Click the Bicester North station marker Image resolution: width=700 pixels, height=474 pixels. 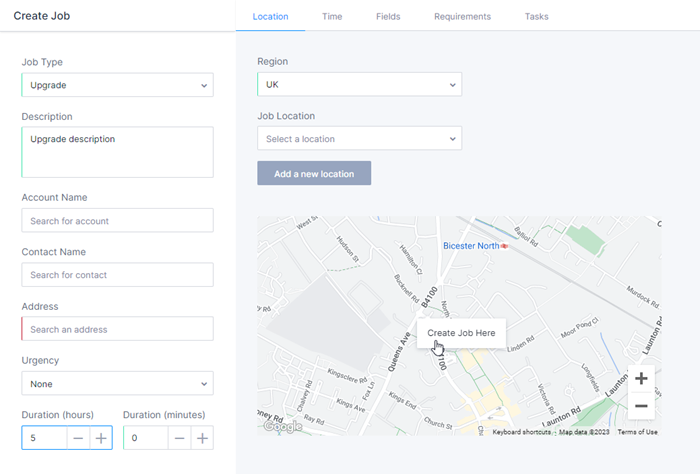[x=504, y=245]
